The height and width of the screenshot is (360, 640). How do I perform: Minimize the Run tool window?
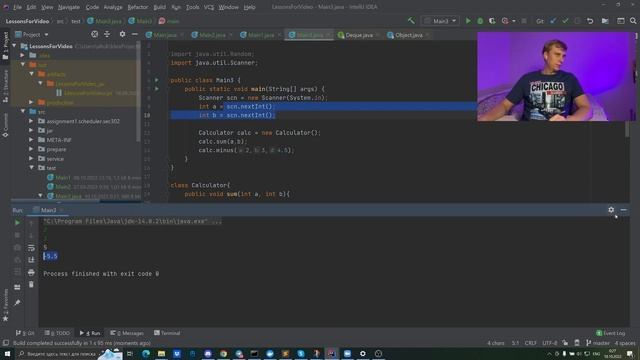point(623,210)
